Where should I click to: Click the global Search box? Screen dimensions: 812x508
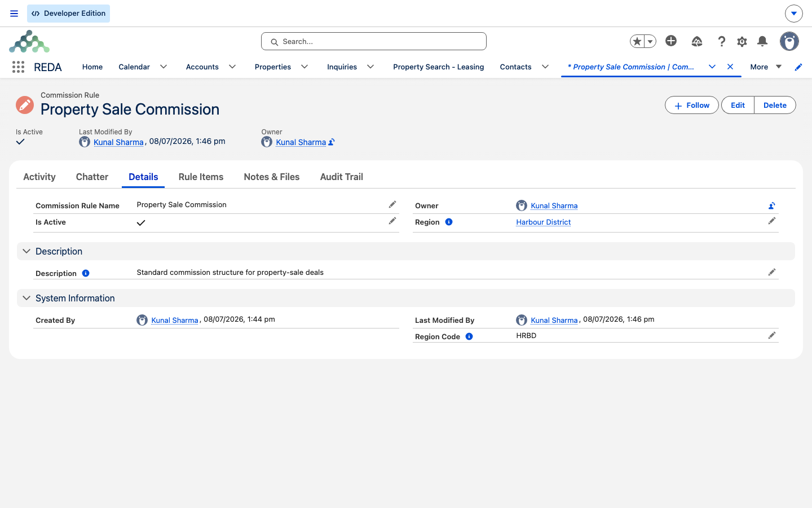pyautogui.click(x=374, y=41)
